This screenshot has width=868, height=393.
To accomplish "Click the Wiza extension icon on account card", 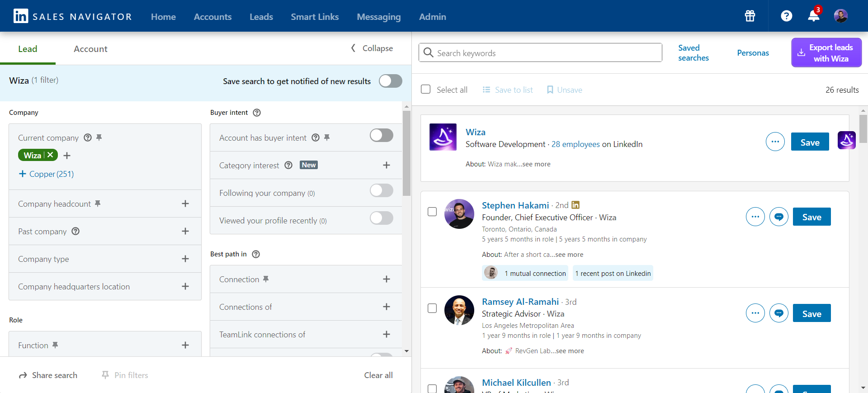I will point(846,140).
